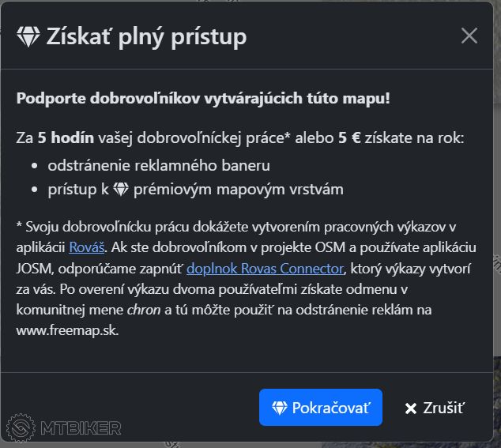Click the www.freemap.sk address text

(67, 329)
